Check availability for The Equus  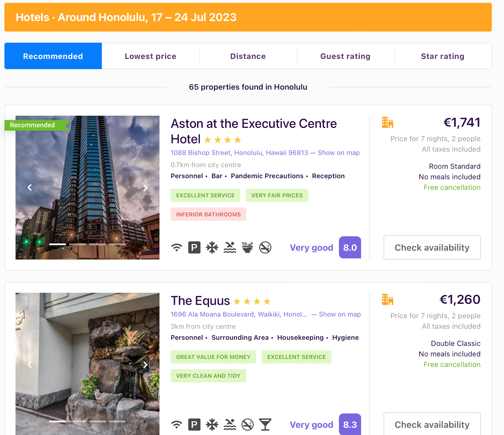click(432, 424)
